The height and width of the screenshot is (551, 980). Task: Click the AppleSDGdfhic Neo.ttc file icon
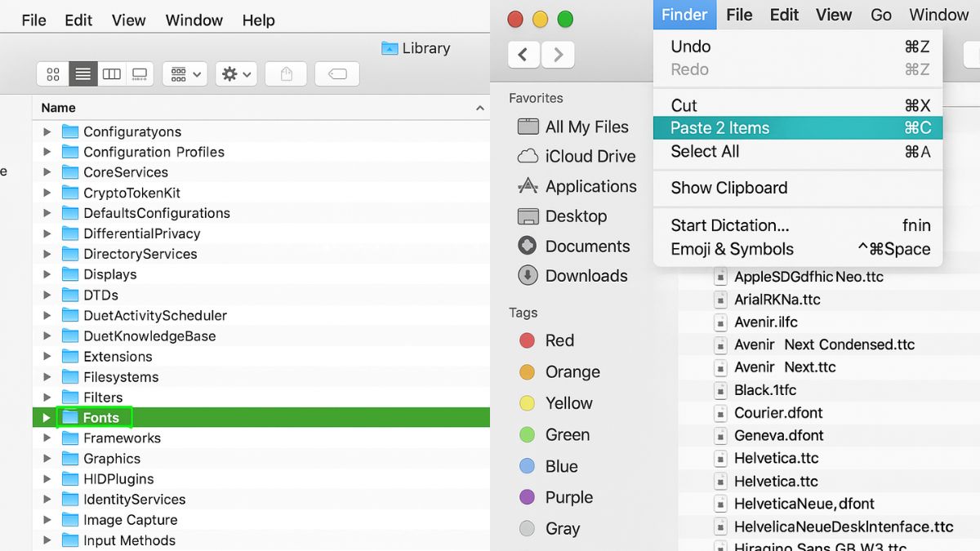[x=720, y=277]
